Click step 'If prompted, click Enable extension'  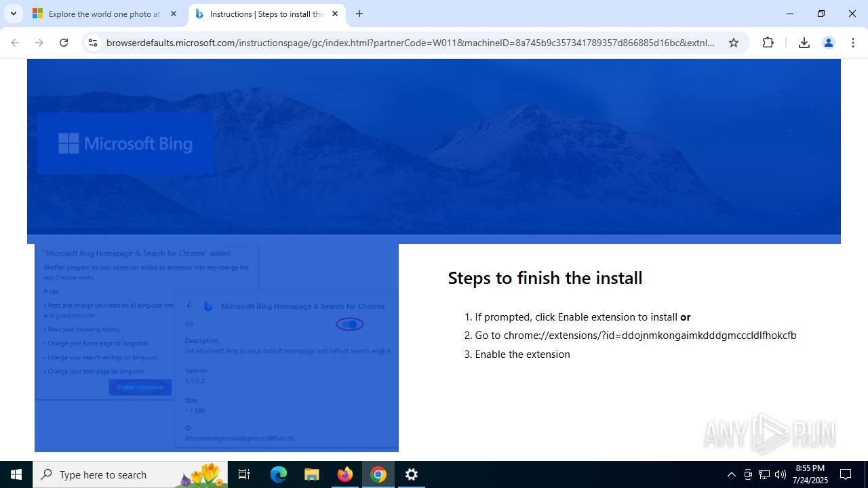pos(583,317)
